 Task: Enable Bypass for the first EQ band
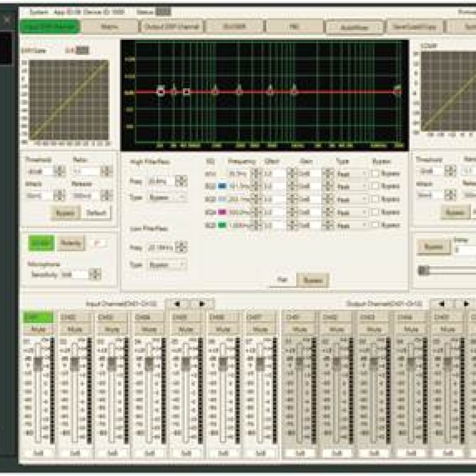(376, 172)
